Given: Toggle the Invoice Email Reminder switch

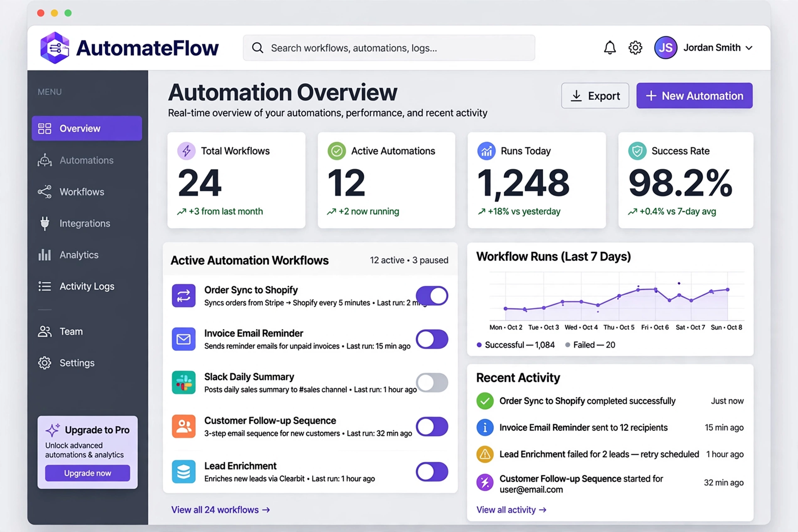Looking at the screenshot, I should [432, 339].
